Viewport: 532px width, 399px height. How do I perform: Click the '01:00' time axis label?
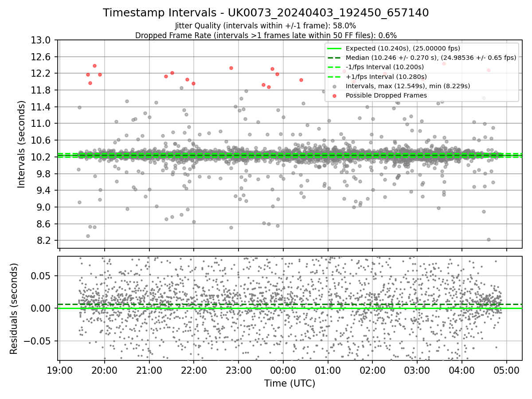point(328,370)
